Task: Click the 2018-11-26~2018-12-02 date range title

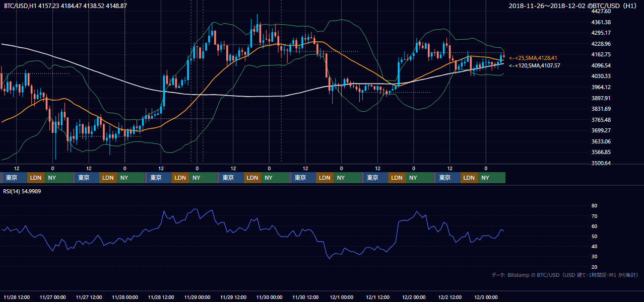Action: click(573, 6)
